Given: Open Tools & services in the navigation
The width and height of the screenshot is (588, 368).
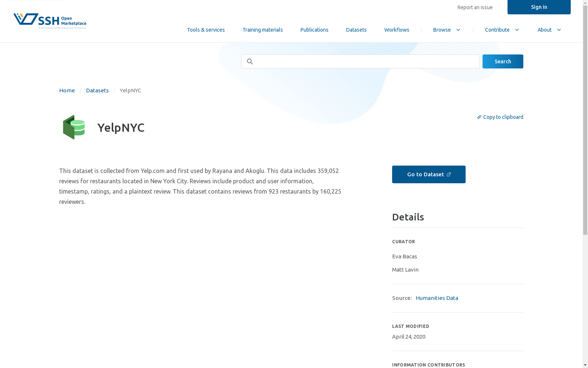Looking at the screenshot, I should point(206,30).
